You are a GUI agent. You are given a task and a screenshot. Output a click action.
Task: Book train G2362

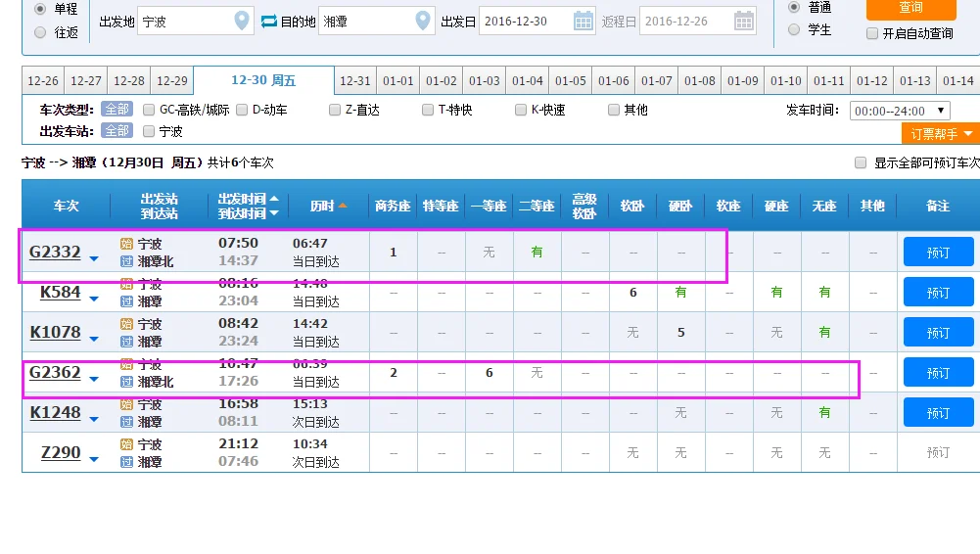click(x=938, y=373)
